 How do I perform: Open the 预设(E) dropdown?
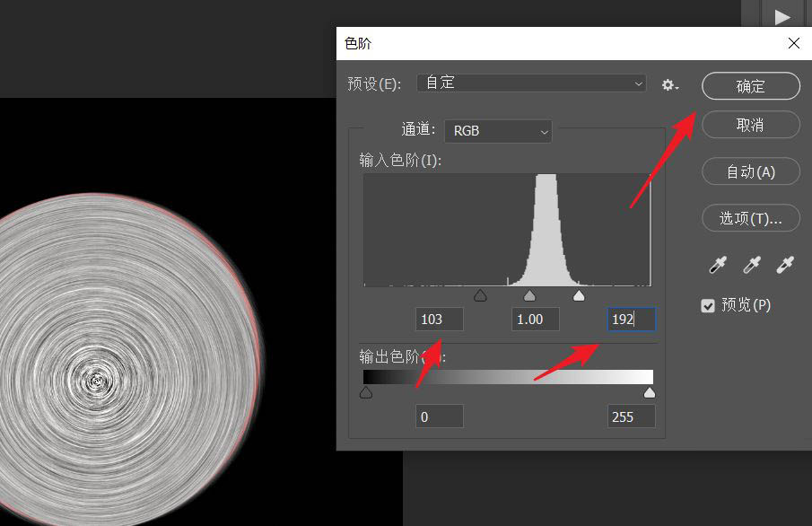click(x=532, y=83)
